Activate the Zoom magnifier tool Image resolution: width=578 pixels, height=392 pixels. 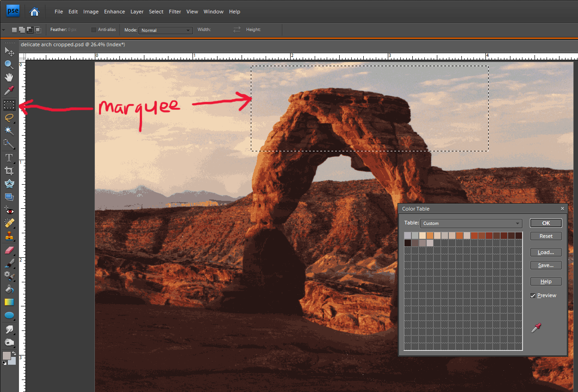[9, 64]
